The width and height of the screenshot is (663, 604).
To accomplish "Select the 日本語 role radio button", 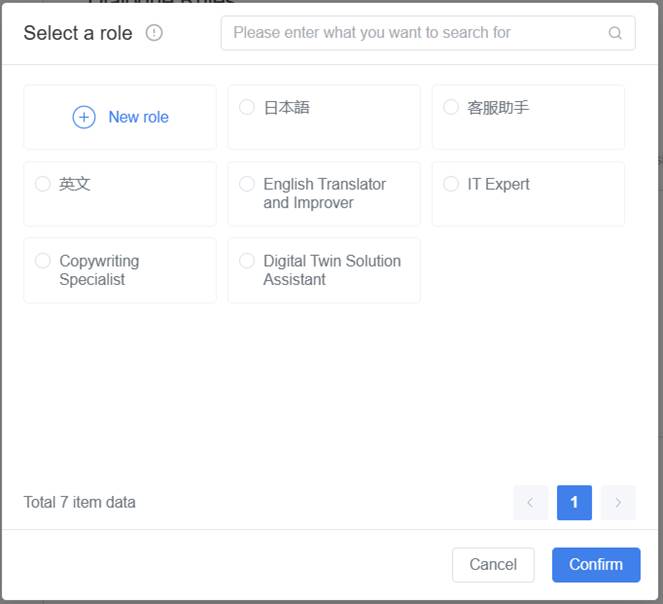I will pyautogui.click(x=247, y=107).
